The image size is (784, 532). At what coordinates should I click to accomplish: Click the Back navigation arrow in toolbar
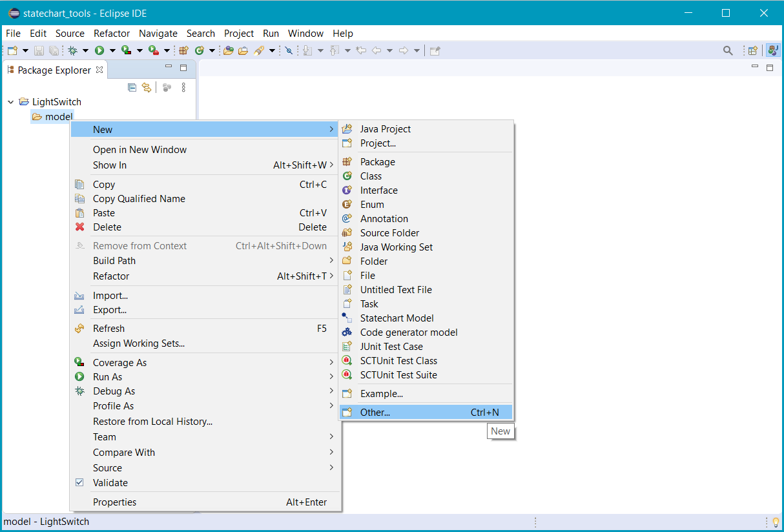coord(377,50)
